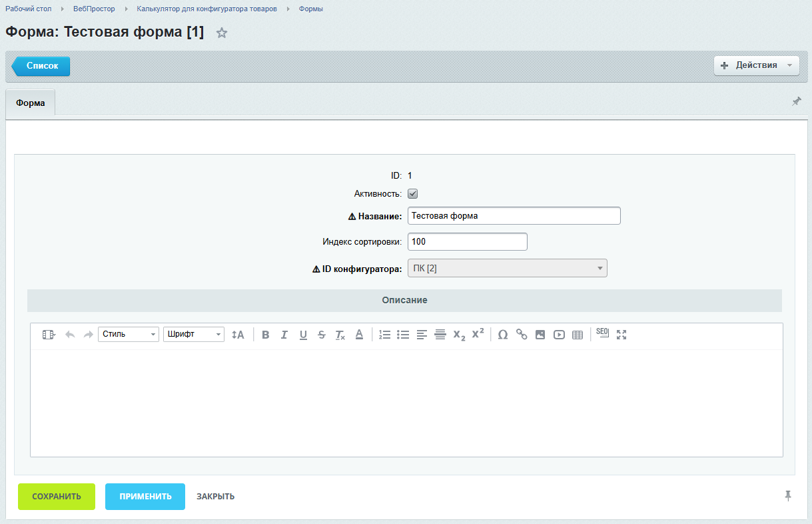Image resolution: width=812 pixels, height=524 pixels.
Task: Add this form page to favorites star
Action: click(222, 33)
